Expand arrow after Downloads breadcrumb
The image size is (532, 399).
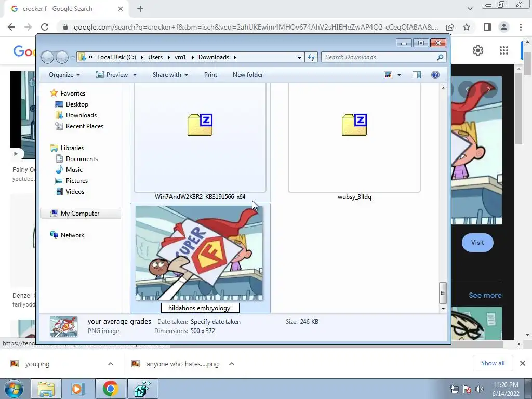[235, 57]
